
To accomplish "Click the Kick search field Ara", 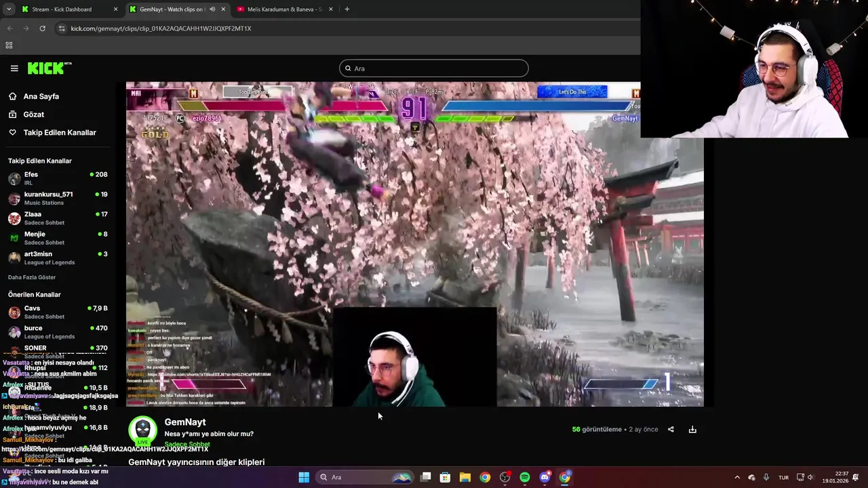I will tap(434, 68).
